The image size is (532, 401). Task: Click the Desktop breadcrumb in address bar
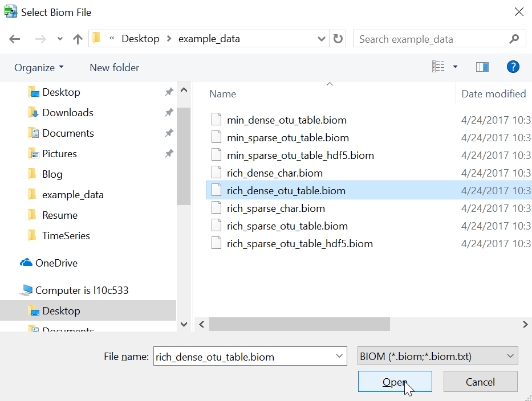tap(140, 38)
